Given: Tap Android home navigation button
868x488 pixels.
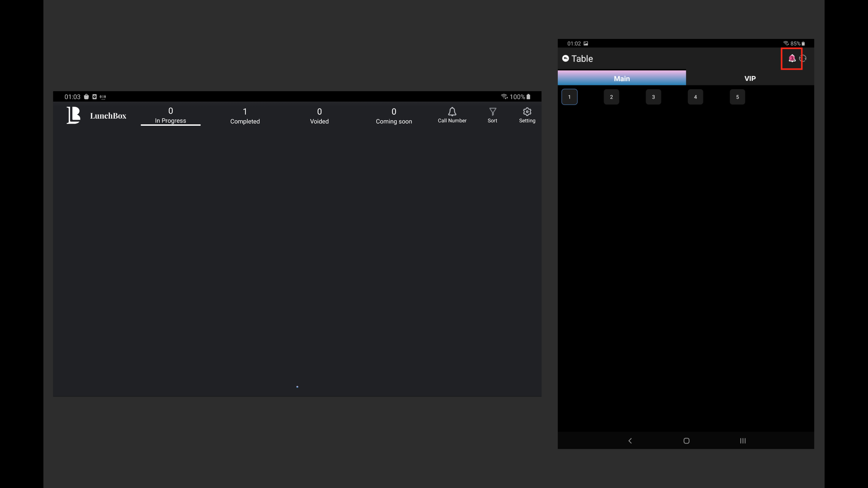Looking at the screenshot, I should pyautogui.click(x=686, y=441).
